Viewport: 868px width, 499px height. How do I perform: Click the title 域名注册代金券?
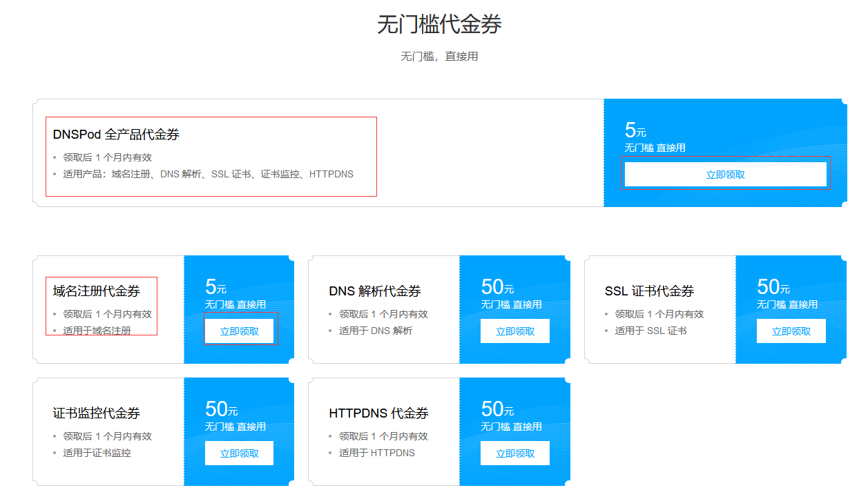coord(97,291)
